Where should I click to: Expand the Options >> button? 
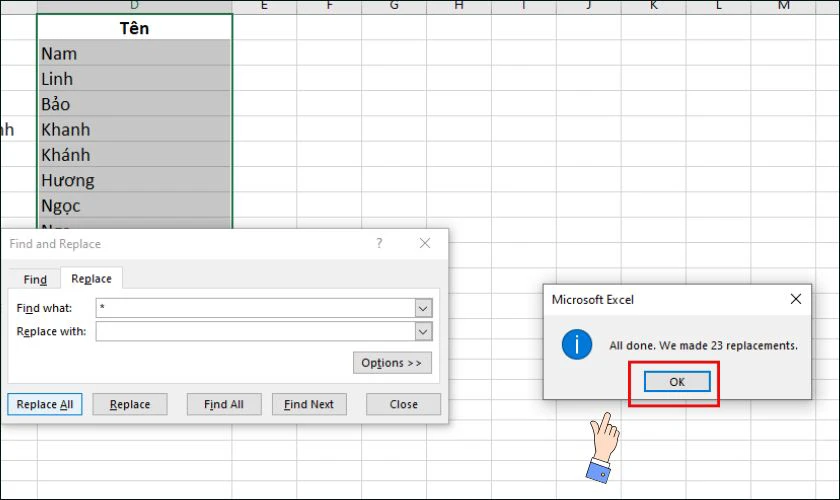coord(392,362)
